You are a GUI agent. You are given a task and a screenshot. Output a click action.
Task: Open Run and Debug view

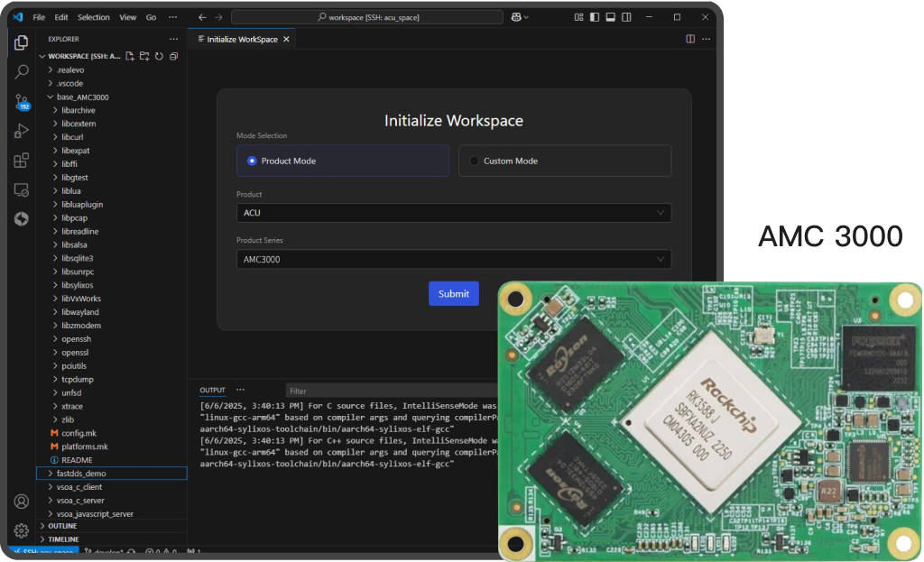22,131
